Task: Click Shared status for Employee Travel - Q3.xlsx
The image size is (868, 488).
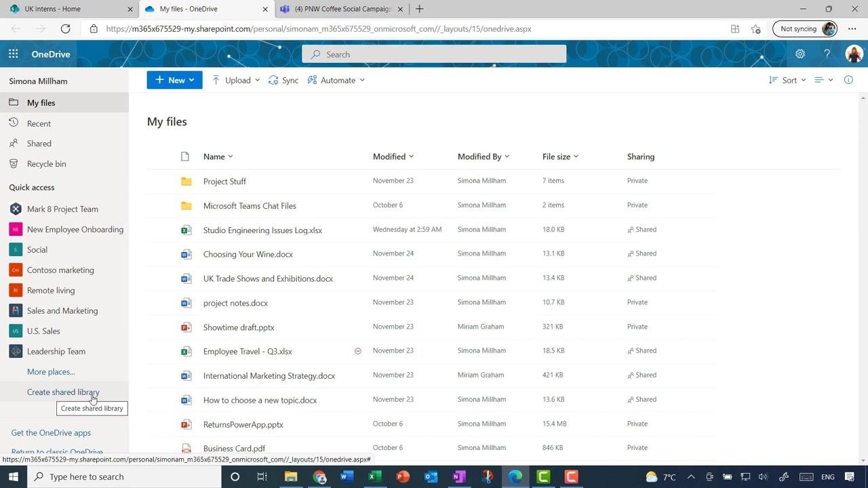Action: [x=642, y=350]
